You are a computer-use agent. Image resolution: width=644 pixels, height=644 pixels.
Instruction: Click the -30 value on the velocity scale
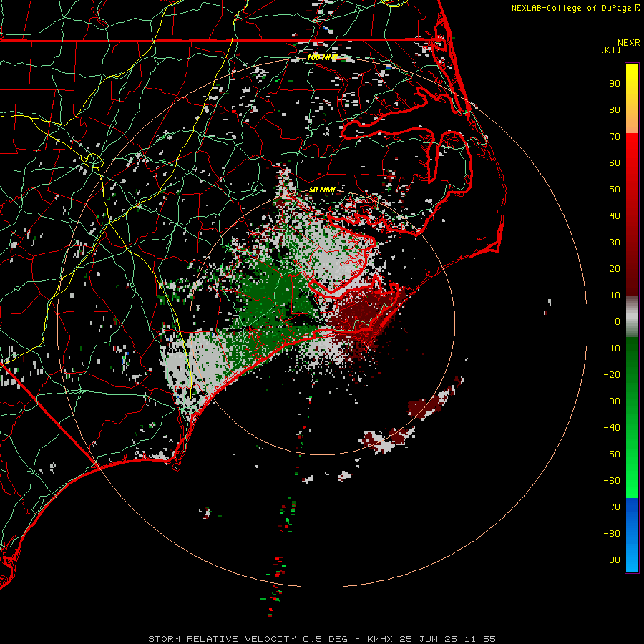coord(612,401)
